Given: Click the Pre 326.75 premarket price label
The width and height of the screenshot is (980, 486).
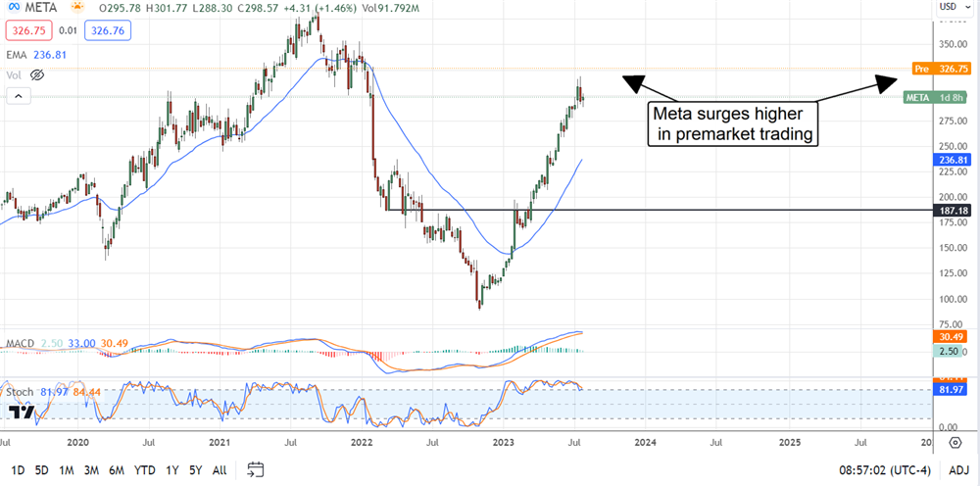Looking at the screenshot, I should 941,69.
